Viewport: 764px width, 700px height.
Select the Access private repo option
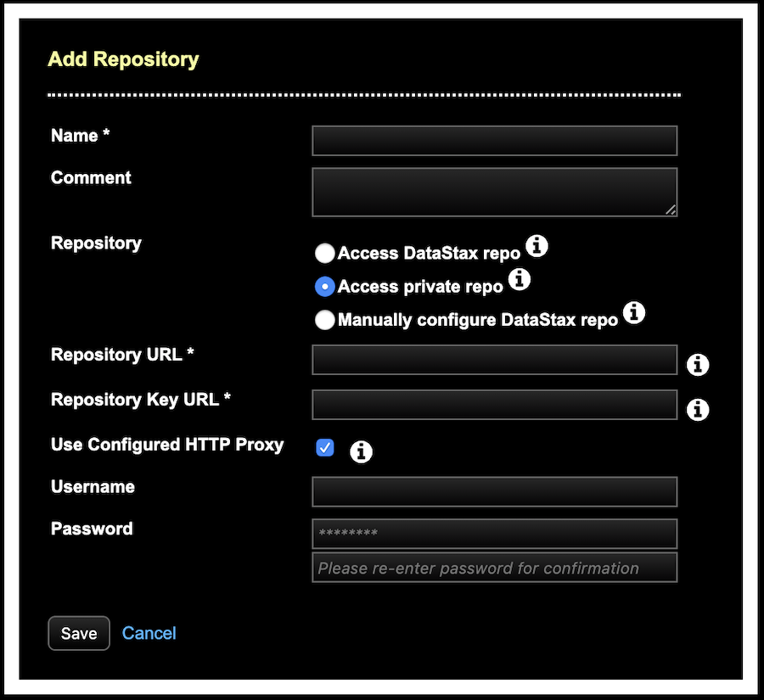click(x=324, y=287)
